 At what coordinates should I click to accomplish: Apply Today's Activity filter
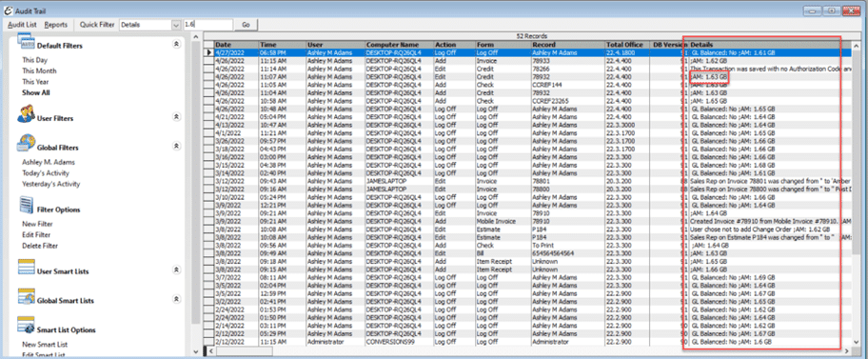[x=46, y=173]
